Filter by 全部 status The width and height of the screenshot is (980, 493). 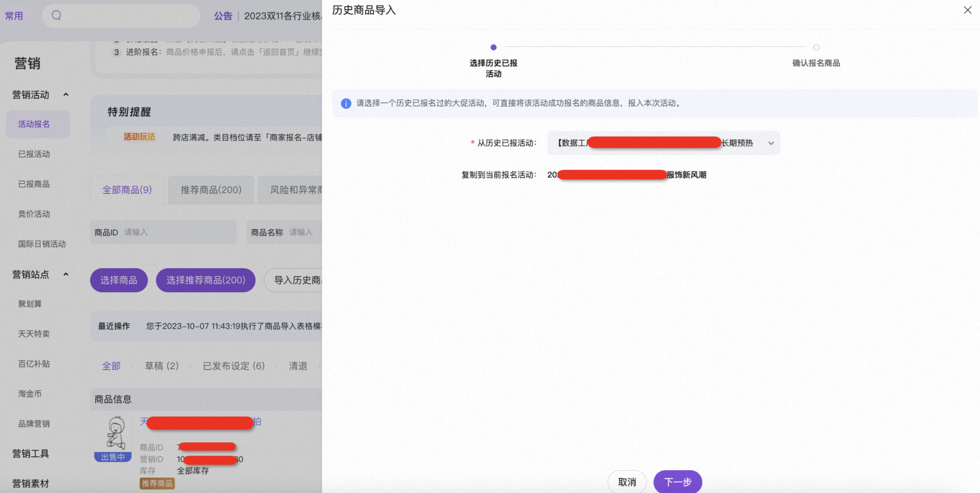111,366
